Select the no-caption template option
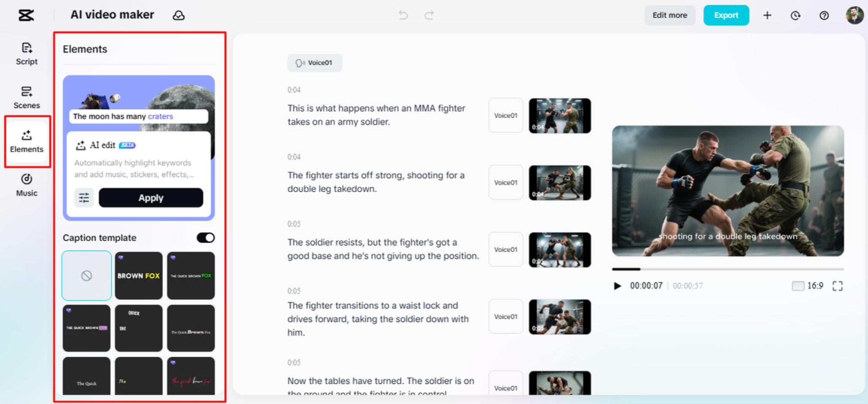The image size is (868, 404). (87, 275)
